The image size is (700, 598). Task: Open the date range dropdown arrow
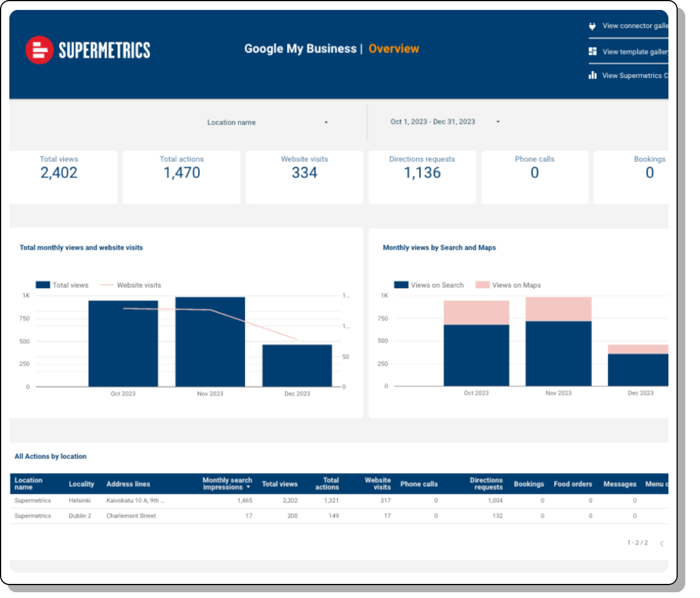(x=498, y=122)
